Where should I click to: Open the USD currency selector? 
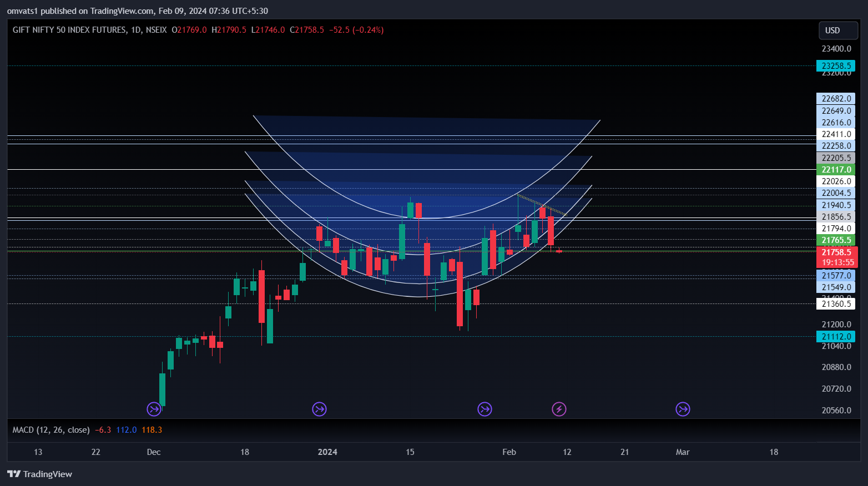click(x=839, y=31)
